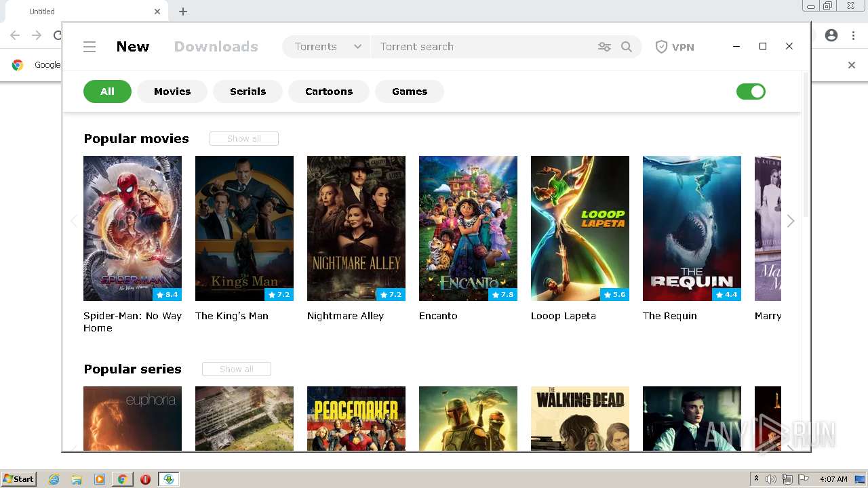The image size is (868, 488).
Task: Open The Walking Dead series poster
Action: pos(580,418)
